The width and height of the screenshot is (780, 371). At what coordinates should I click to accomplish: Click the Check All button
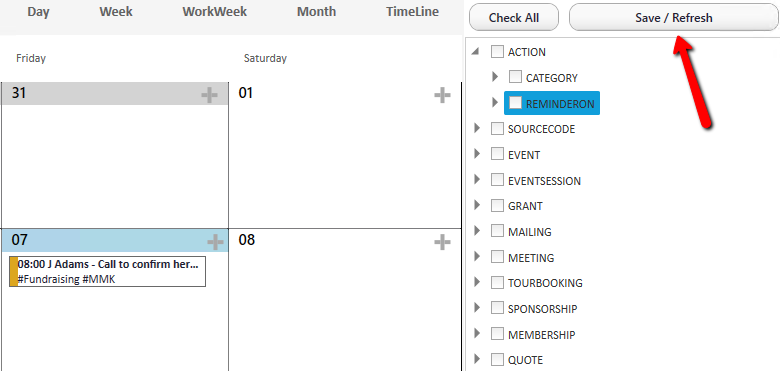pos(514,18)
